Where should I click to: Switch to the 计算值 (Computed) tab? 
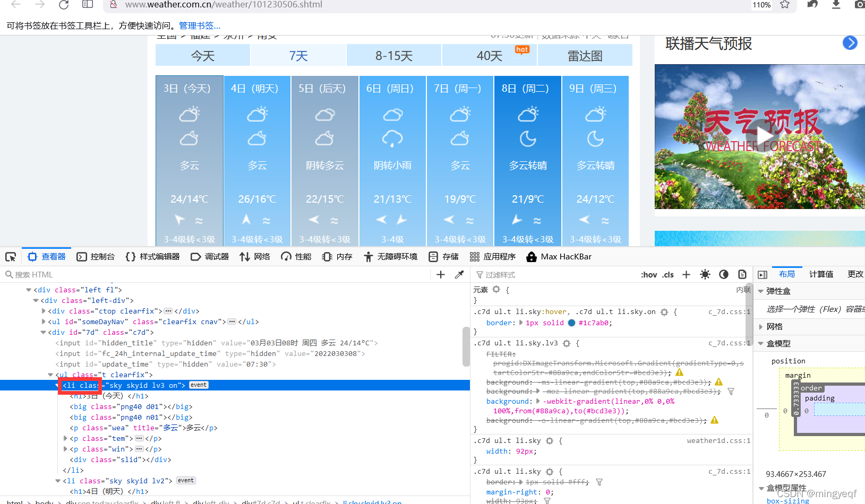click(821, 274)
